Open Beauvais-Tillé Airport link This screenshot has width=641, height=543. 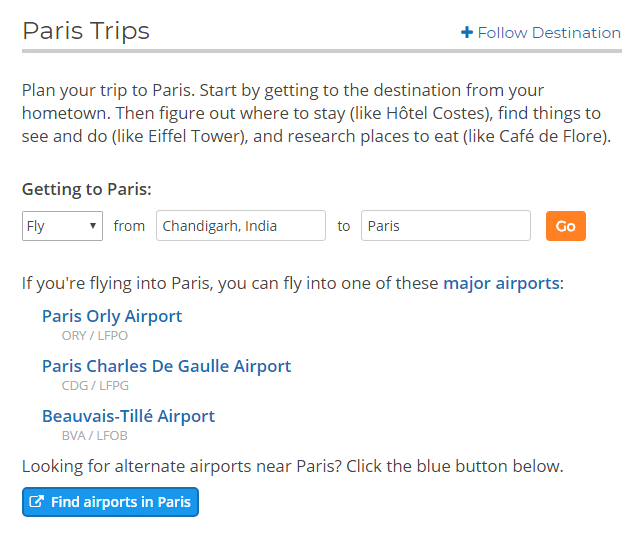[x=128, y=416]
